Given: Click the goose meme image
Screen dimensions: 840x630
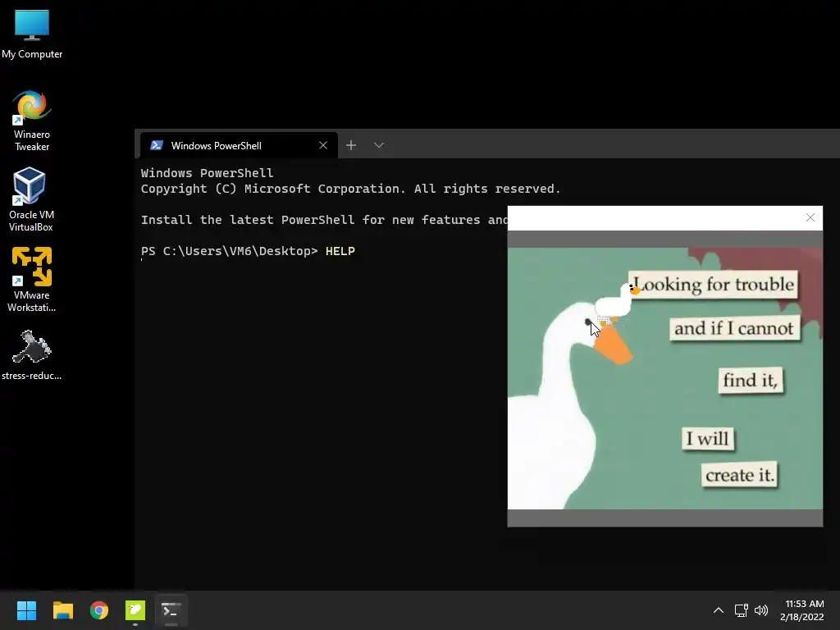Looking at the screenshot, I should point(664,378).
